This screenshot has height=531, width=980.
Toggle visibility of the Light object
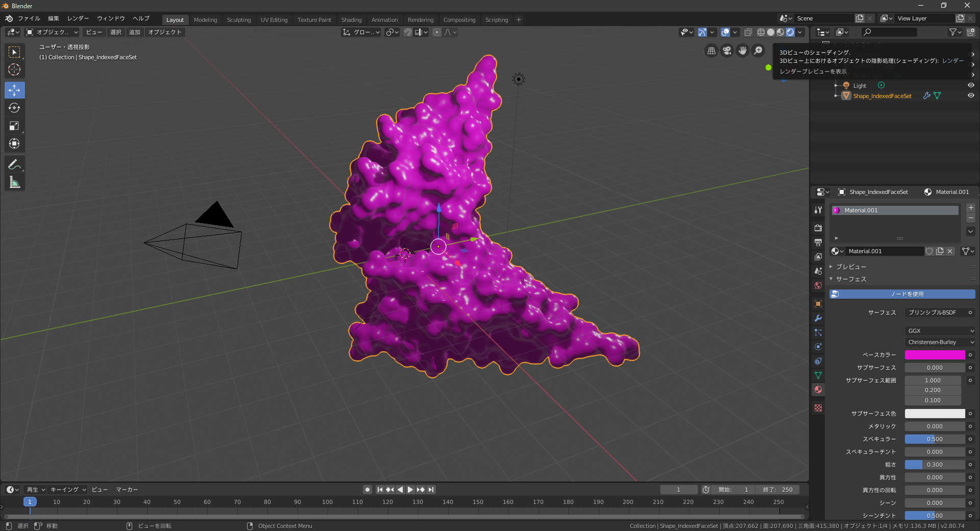[971, 85]
